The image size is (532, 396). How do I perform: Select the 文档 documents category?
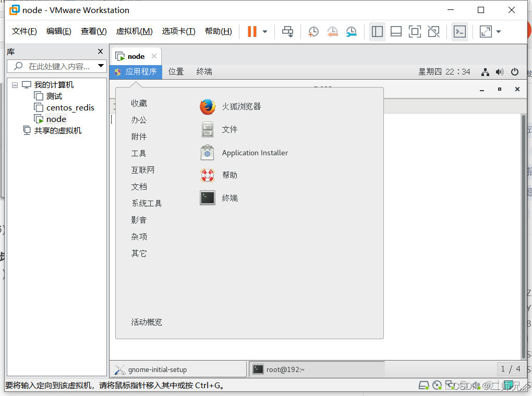[x=139, y=187]
